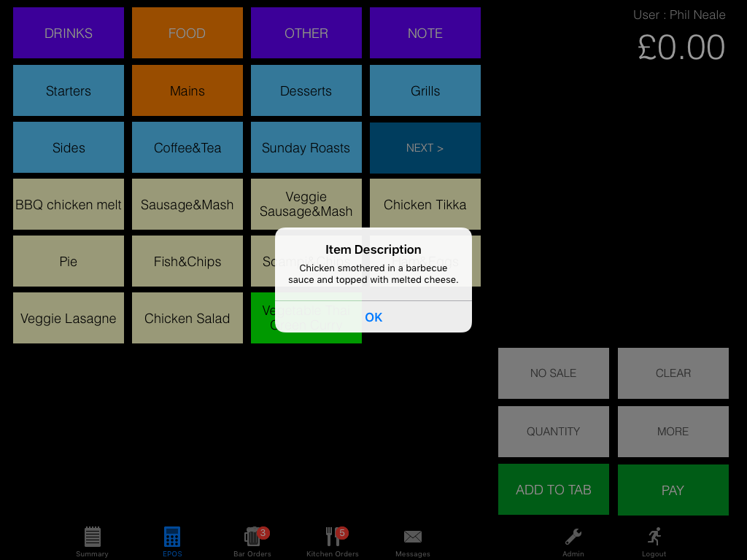Go to NEXT page of subcategories
747x560 pixels.
point(425,147)
